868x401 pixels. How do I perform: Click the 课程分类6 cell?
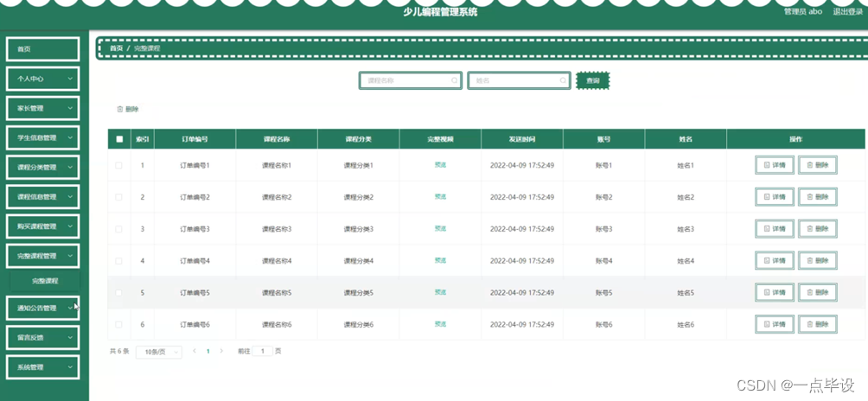358,325
